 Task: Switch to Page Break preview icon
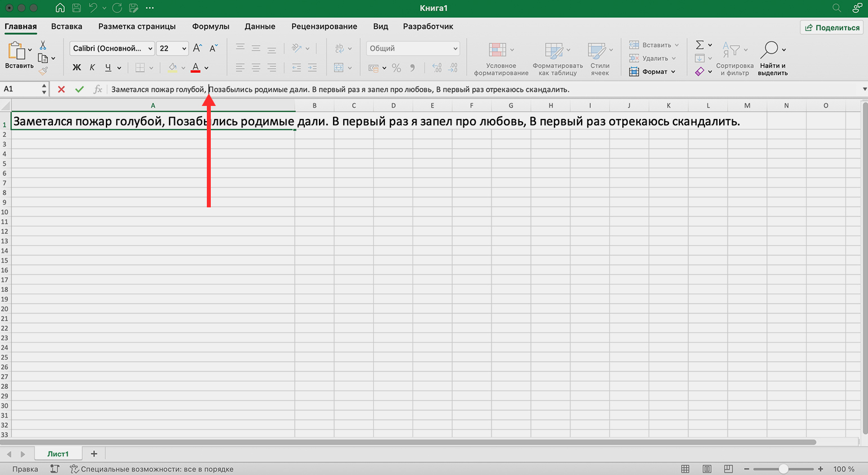728,469
